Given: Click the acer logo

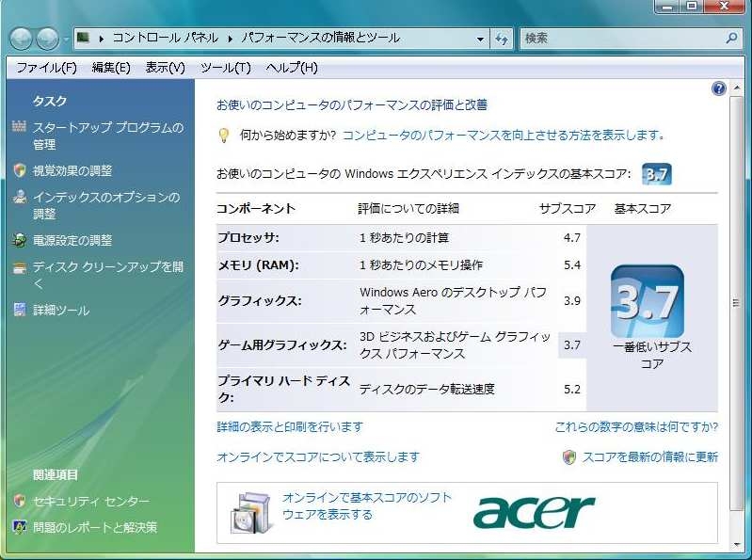Looking at the screenshot, I should [534, 512].
